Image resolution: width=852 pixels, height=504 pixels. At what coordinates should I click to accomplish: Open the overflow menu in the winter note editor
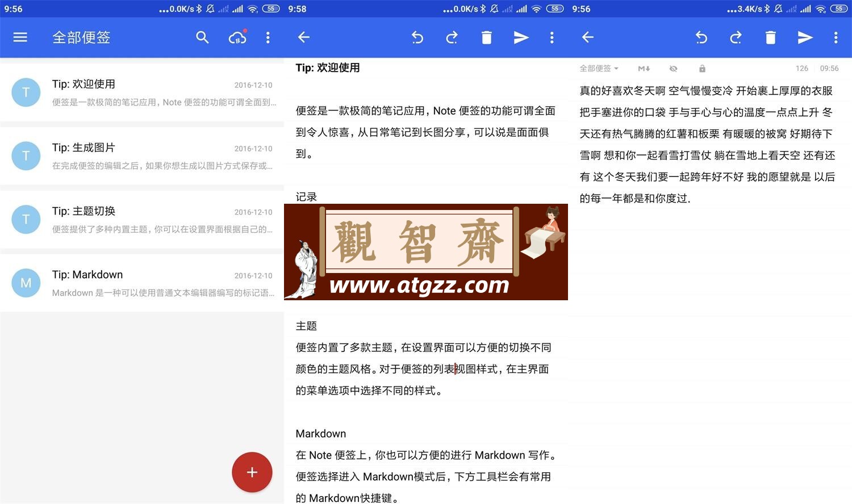(836, 37)
